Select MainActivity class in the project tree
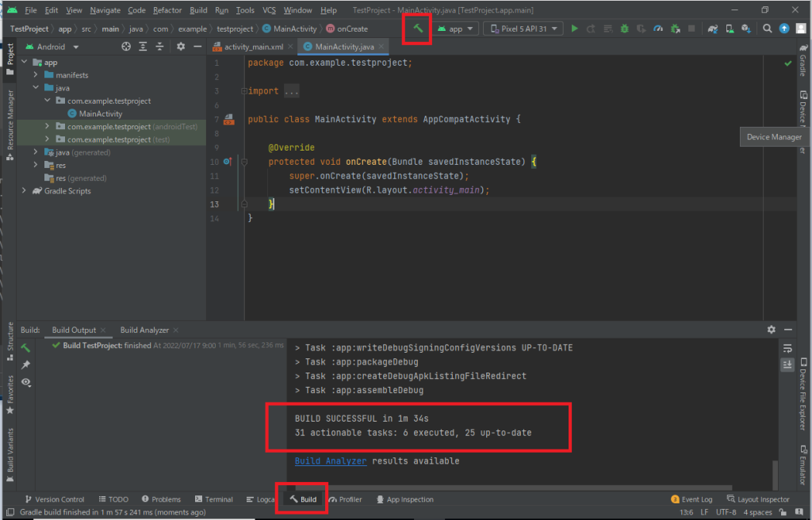Screen dimensions: 812x520 click(100, 114)
